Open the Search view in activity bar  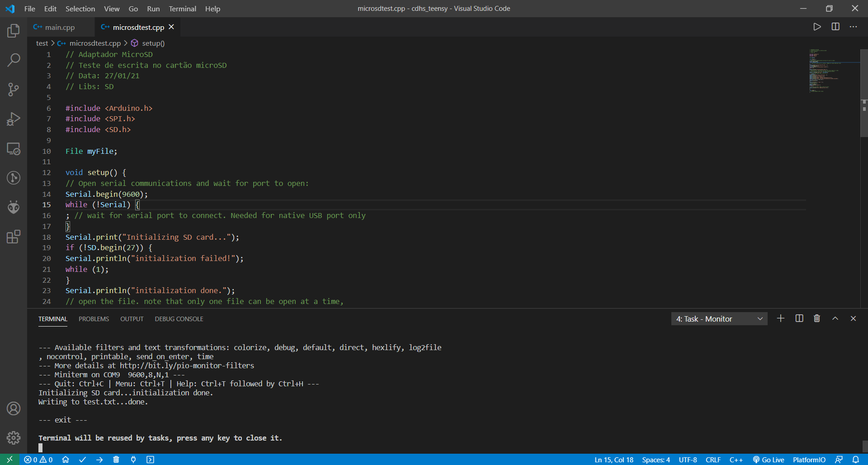point(14,60)
